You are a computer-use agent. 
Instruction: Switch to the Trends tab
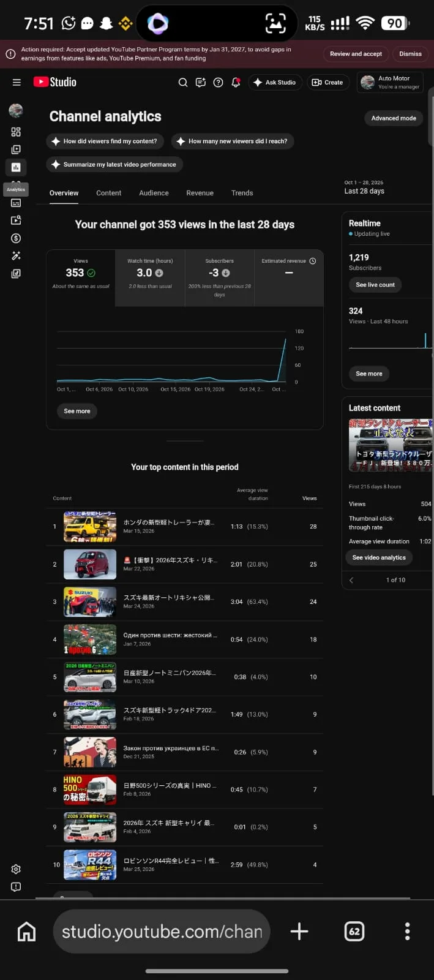point(242,193)
